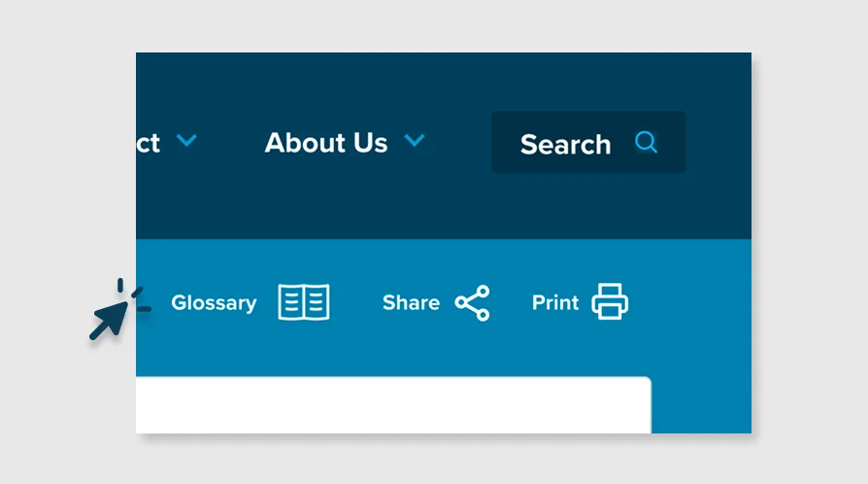Screen dimensions: 868x484
Task: Expand the About Us chevron arrow
Action: [x=414, y=140]
